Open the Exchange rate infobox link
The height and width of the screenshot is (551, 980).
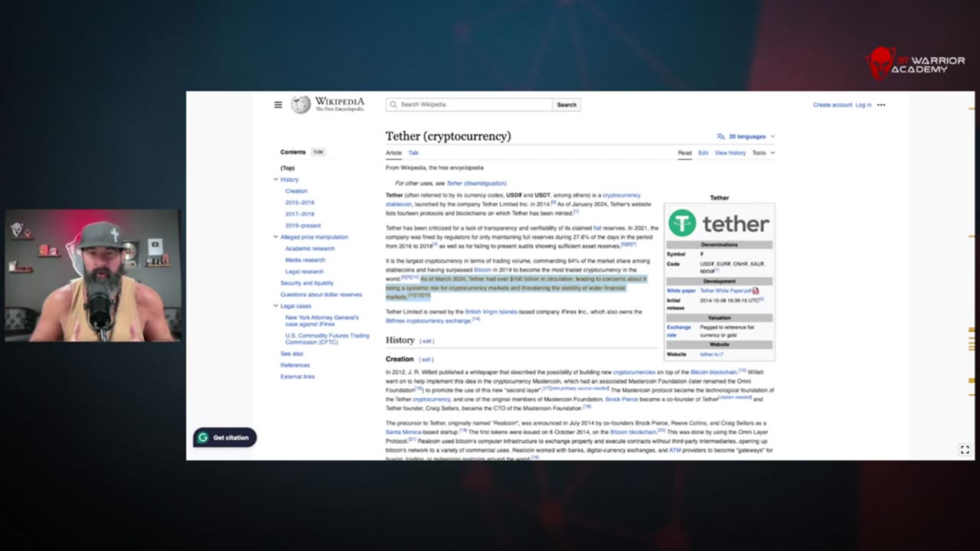pyautogui.click(x=678, y=331)
